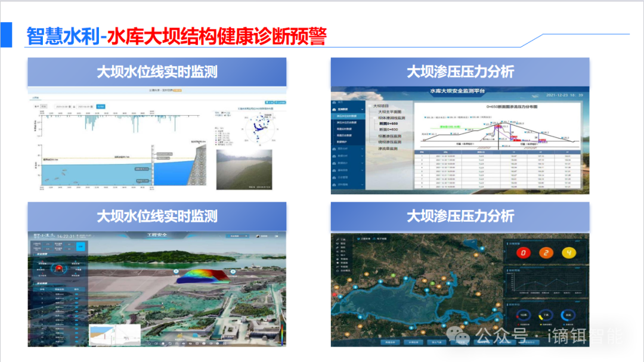
Task: Open the 坝基渗压监测 tree entry
Action: [389, 136]
